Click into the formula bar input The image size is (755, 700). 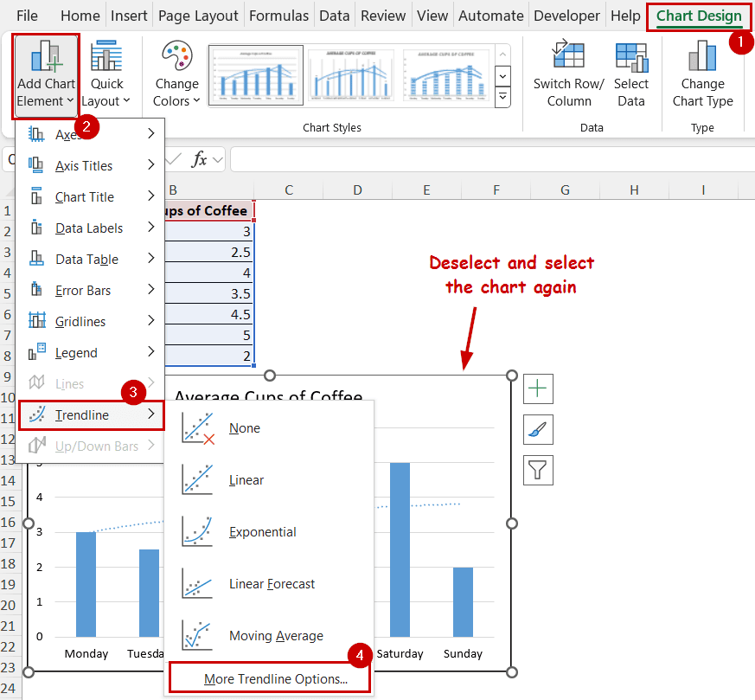pos(493,159)
